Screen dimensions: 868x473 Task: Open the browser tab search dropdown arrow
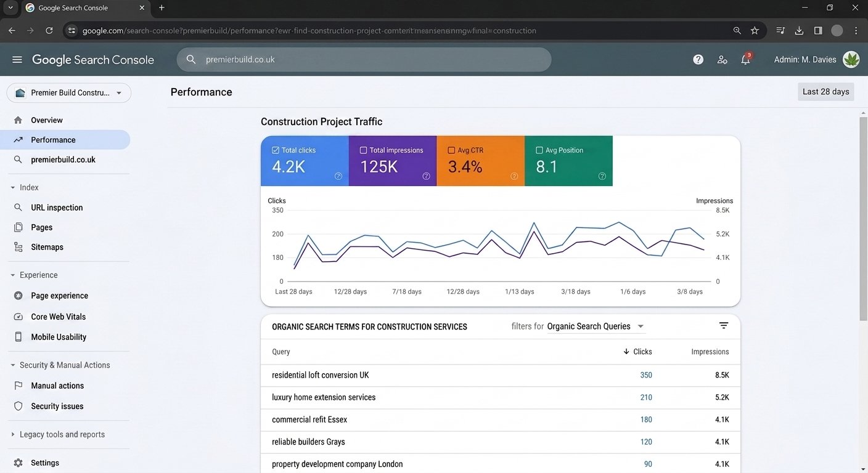[10, 8]
